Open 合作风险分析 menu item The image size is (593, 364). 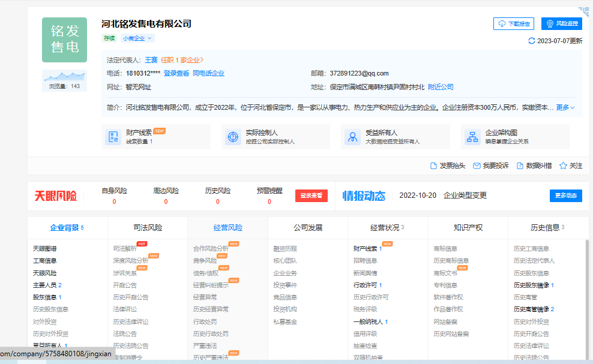211,249
